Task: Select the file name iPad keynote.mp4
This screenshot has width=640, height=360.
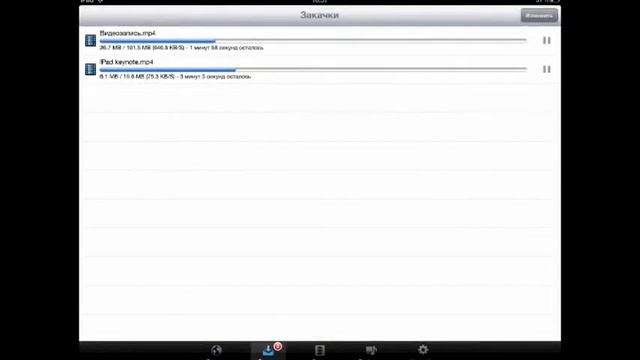Action: [x=127, y=62]
